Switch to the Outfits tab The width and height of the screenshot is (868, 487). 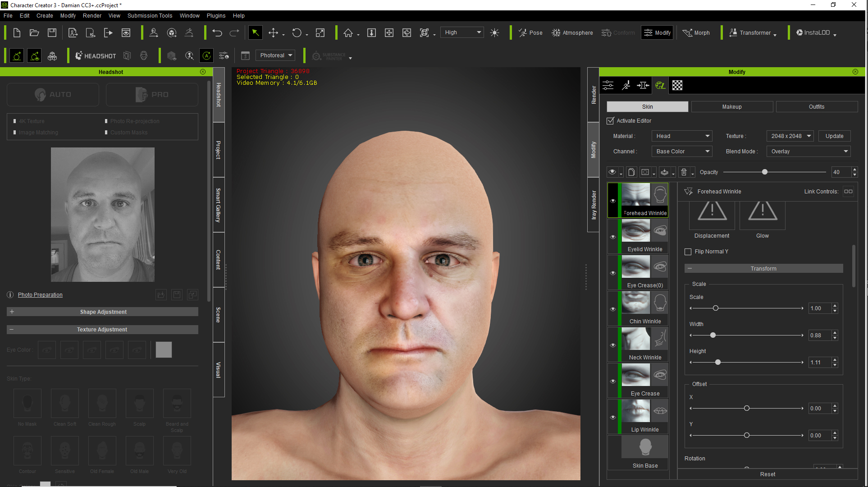pyautogui.click(x=817, y=106)
